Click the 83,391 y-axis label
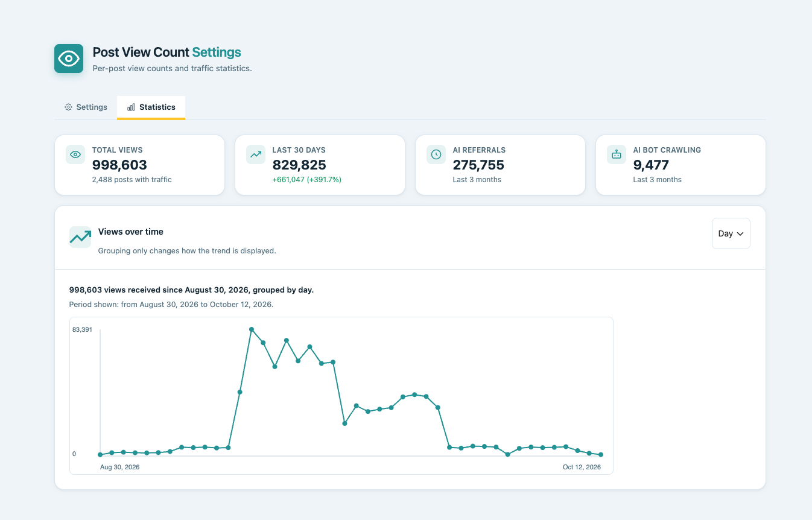The width and height of the screenshot is (812, 520). [82, 329]
